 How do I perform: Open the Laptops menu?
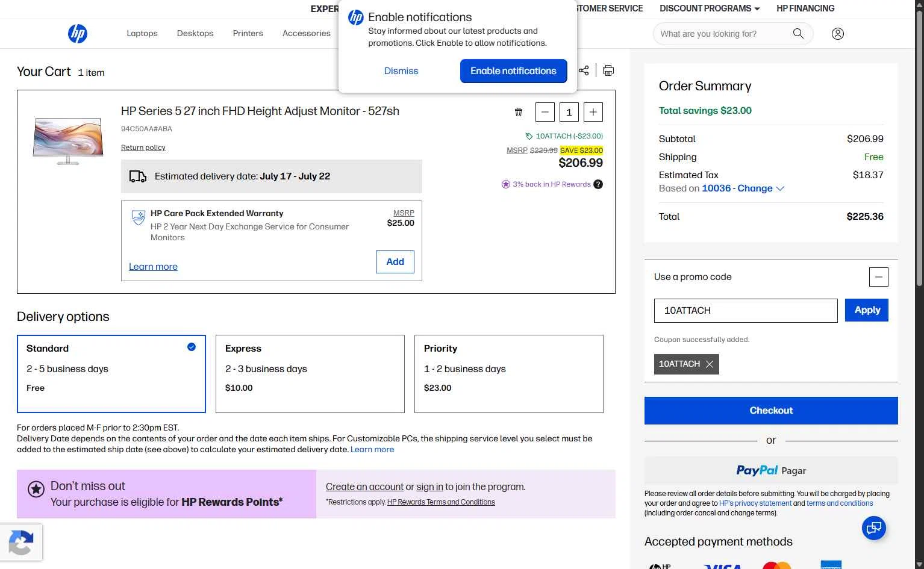[x=142, y=34]
